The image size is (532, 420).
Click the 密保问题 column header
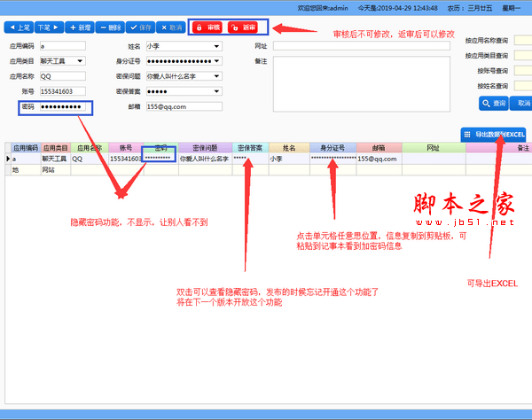tap(206, 148)
